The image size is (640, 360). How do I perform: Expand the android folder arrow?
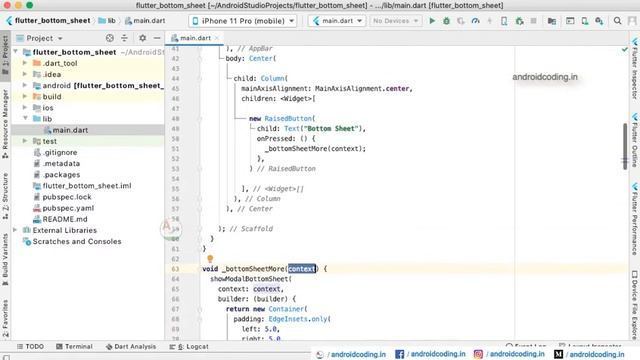pos(25,85)
